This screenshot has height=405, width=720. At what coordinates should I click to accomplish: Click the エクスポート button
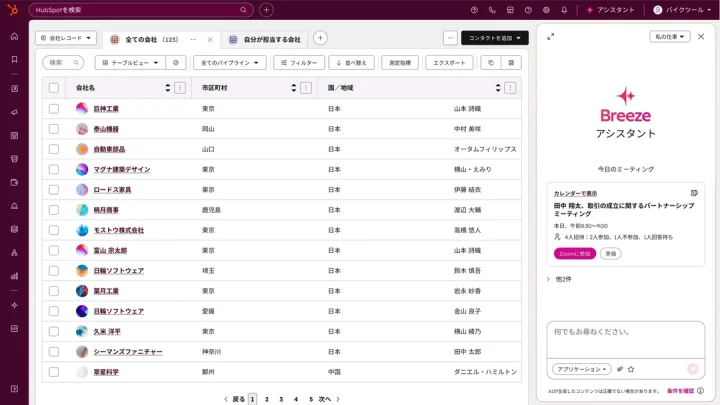pos(449,62)
